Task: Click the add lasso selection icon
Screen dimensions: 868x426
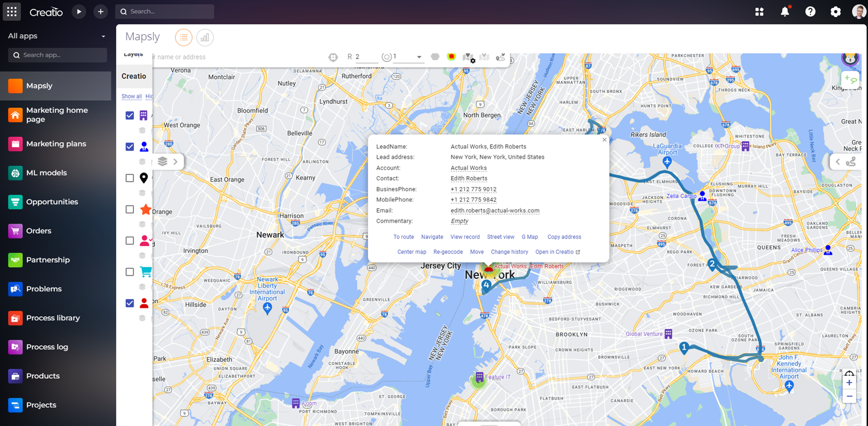Action: click(850, 80)
